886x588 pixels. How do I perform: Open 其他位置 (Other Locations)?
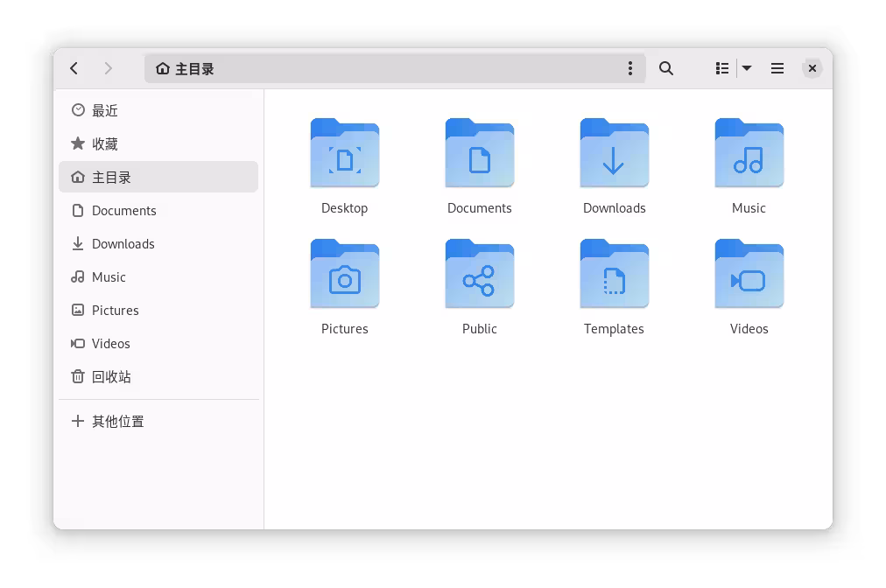click(117, 421)
